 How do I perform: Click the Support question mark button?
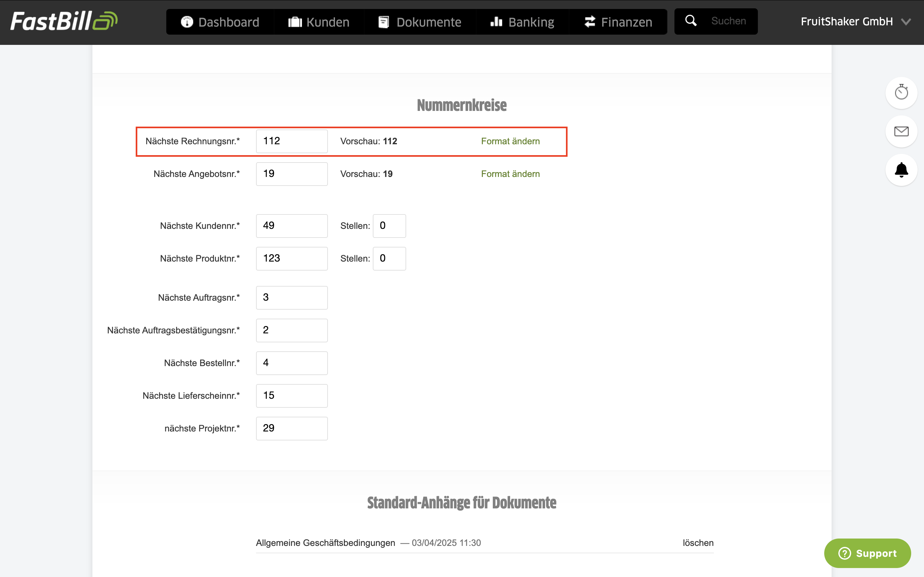(x=868, y=553)
